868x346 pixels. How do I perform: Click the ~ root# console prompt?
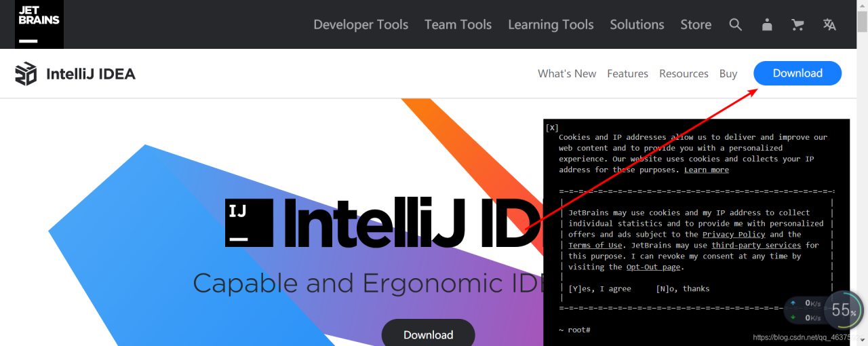pyautogui.click(x=574, y=329)
